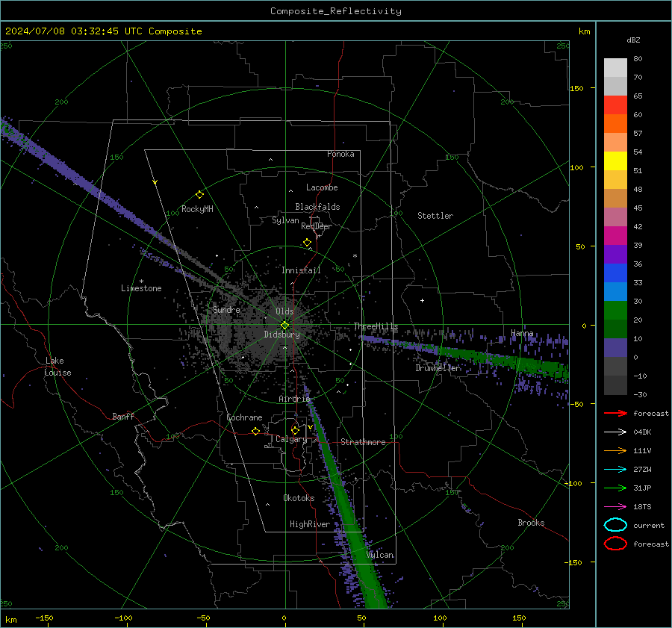Viewport: 672px width, 628px height.
Task: Click the blue 33 dBZ color swatch
Action: 615,273
